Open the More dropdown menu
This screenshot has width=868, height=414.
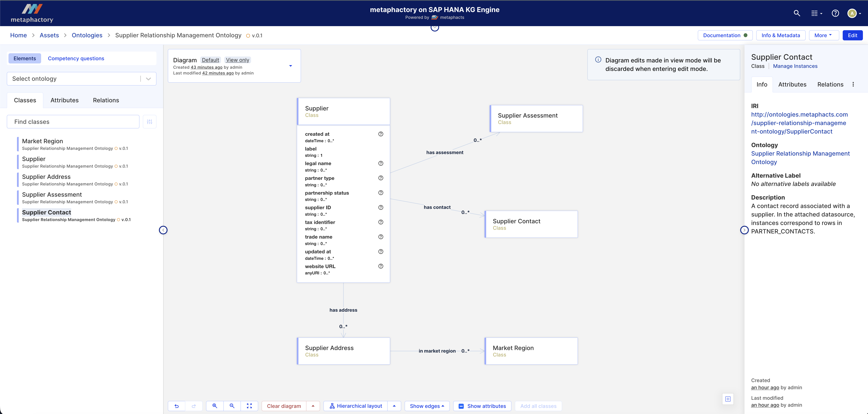tap(823, 35)
